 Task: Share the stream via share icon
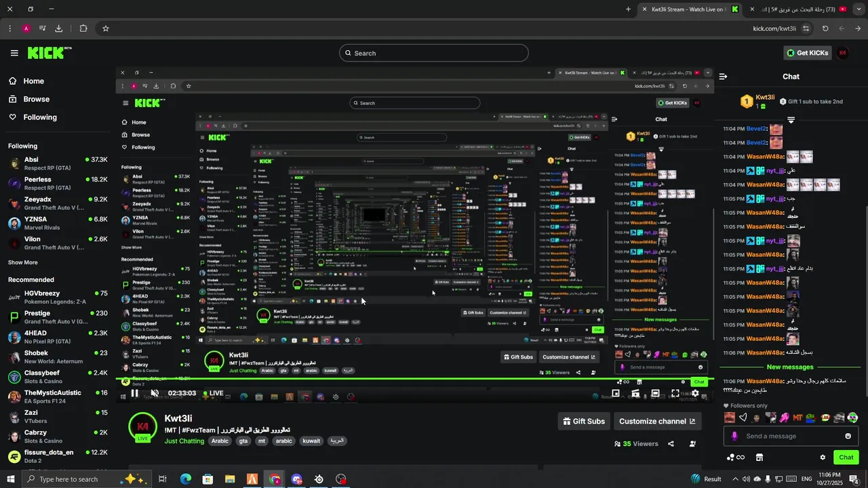pyautogui.click(x=671, y=444)
